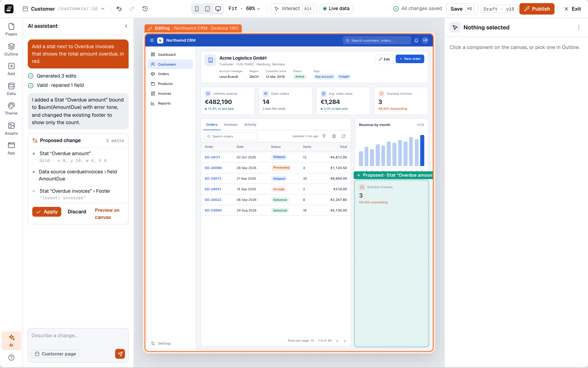The width and height of the screenshot is (588, 368).
Task: Open the Pages panel
Action: pos(11,30)
